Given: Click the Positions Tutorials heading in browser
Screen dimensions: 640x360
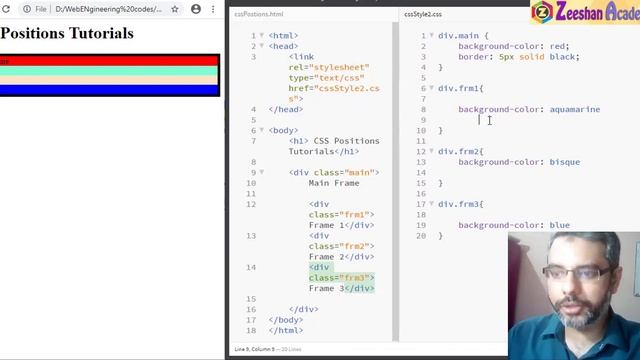Looking at the screenshot, I should tap(67, 33).
